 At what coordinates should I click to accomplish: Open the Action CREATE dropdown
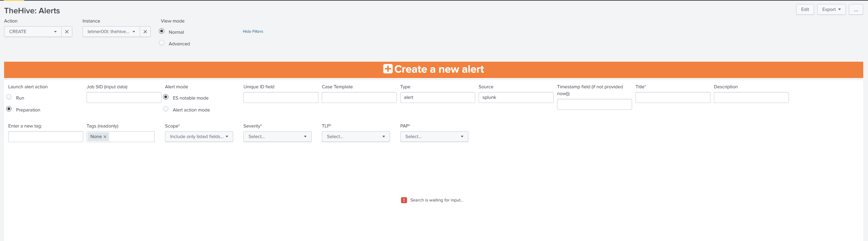33,32
